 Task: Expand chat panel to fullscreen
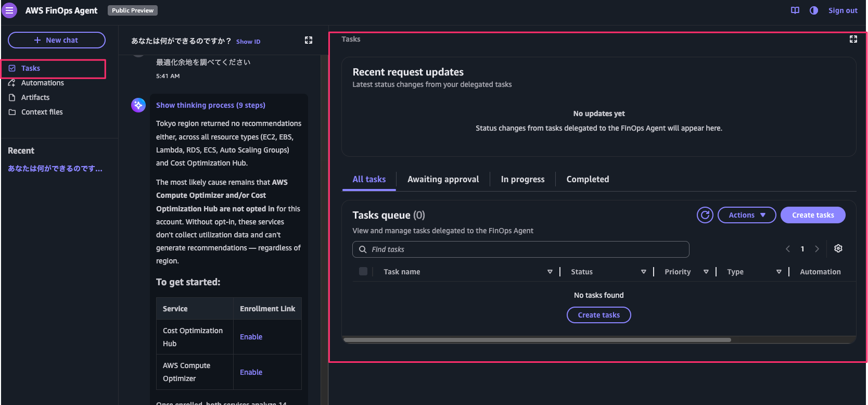309,40
